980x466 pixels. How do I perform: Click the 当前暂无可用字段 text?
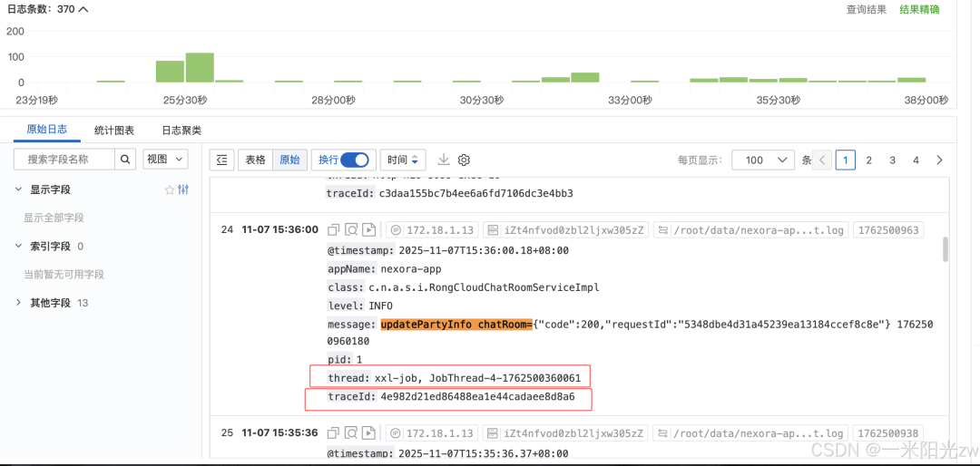pyautogui.click(x=64, y=274)
